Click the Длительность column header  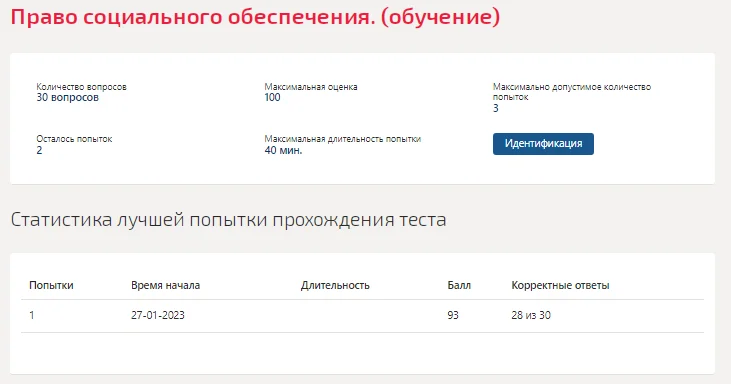click(335, 285)
